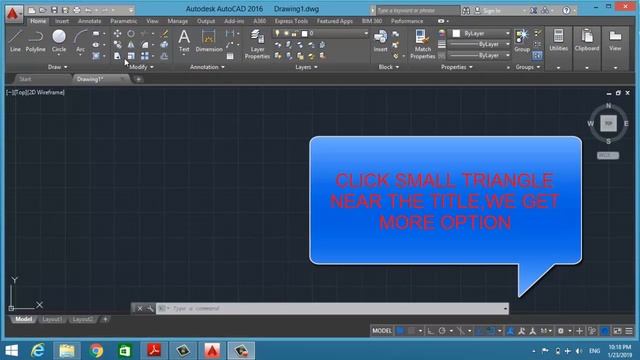This screenshot has height=360, width=640.
Task: Open the command line history arrow
Action: click(x=506, y=309)
